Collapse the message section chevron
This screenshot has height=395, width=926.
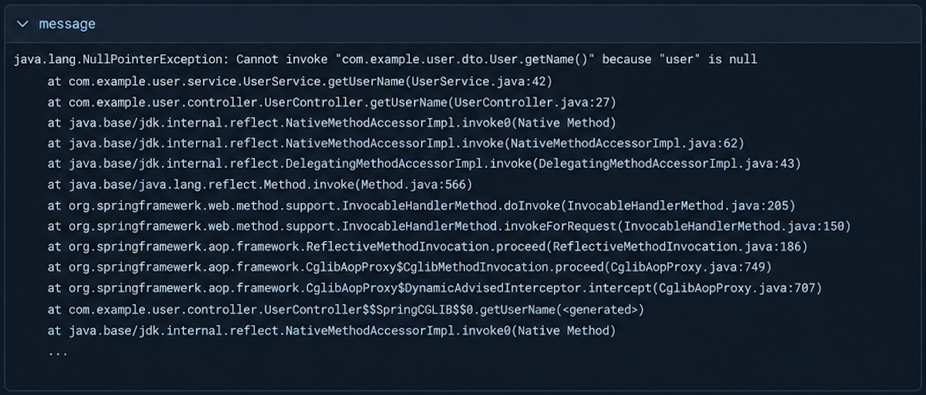click(22, 24)
